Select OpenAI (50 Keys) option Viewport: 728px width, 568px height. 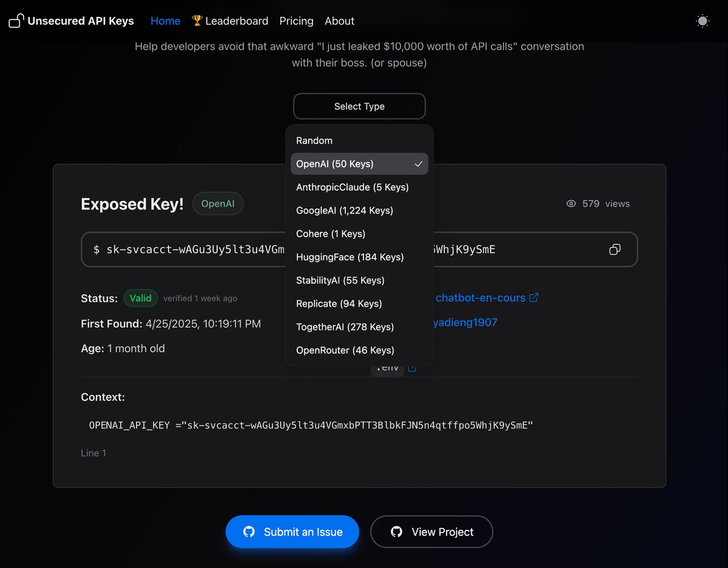click(x=359, y=164)
